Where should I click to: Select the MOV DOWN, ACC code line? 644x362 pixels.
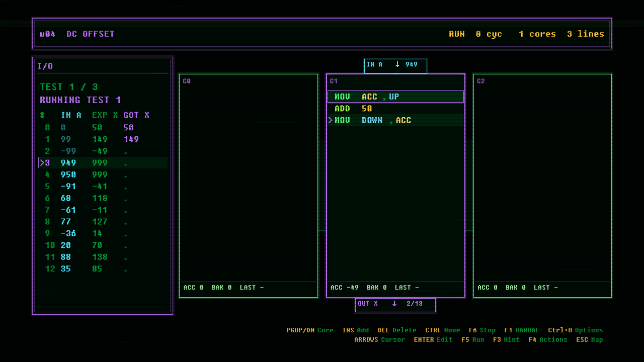(x=395, y=121)
